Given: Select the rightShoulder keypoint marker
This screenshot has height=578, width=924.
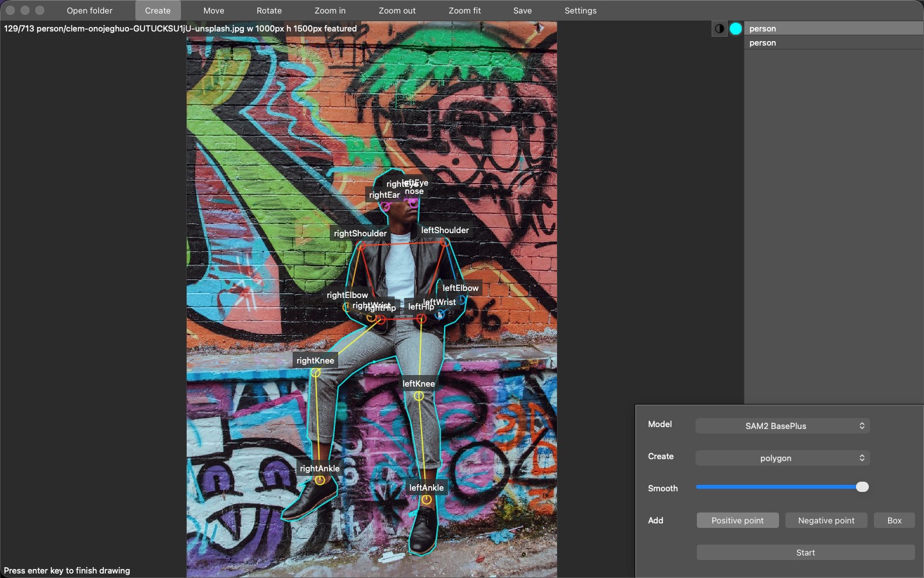Looking at the screenshot, I should [361, 245].
